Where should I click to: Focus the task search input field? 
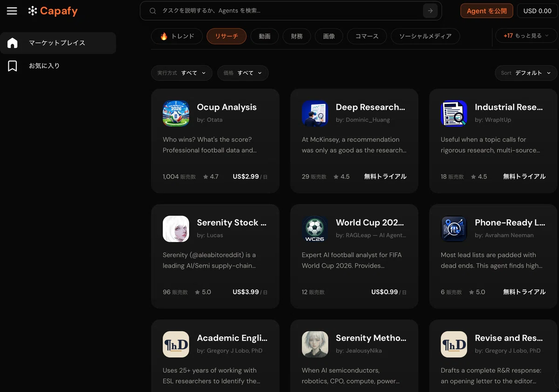[x=291, y=11]
